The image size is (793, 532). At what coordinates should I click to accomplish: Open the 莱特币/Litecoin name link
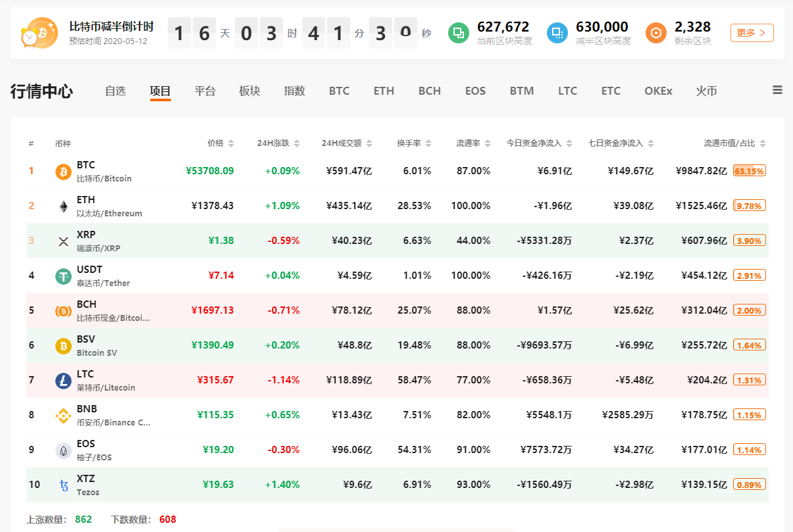coord(106,387)
